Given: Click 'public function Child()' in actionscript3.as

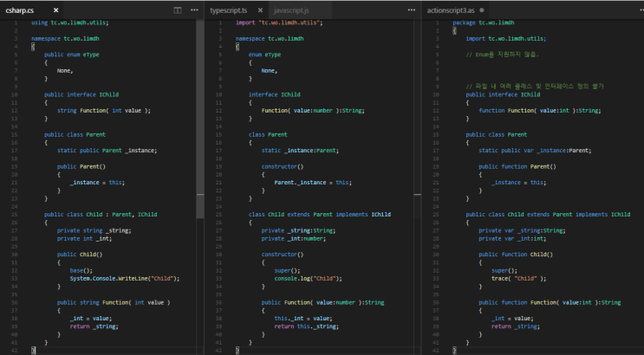Looking at the screenshot, I should 516,255.
